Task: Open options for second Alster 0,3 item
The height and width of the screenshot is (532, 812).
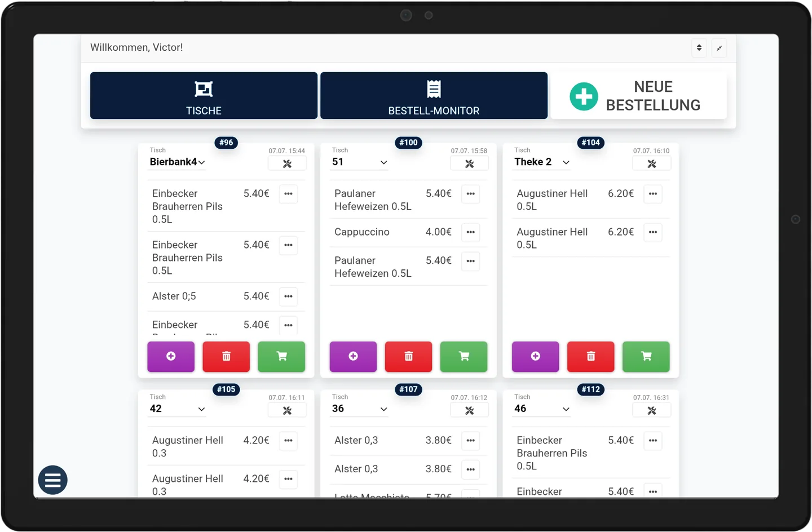Action: (x=470, y=469)
